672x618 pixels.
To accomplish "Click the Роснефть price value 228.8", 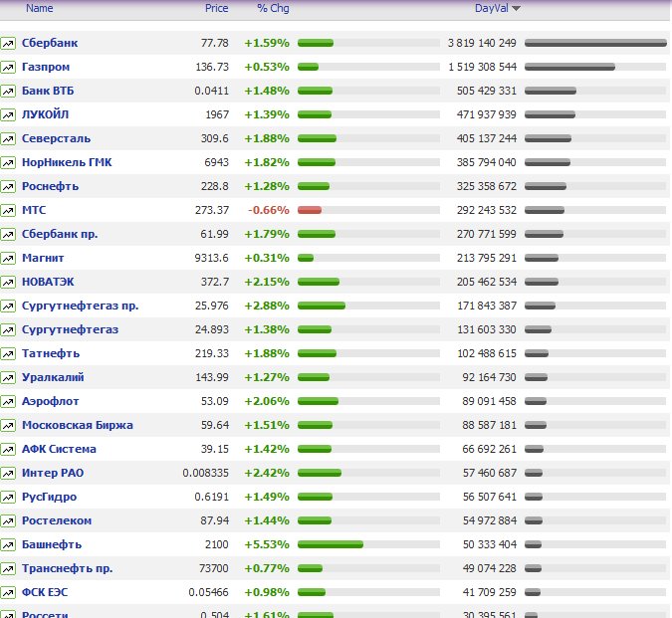I will 213,186.
